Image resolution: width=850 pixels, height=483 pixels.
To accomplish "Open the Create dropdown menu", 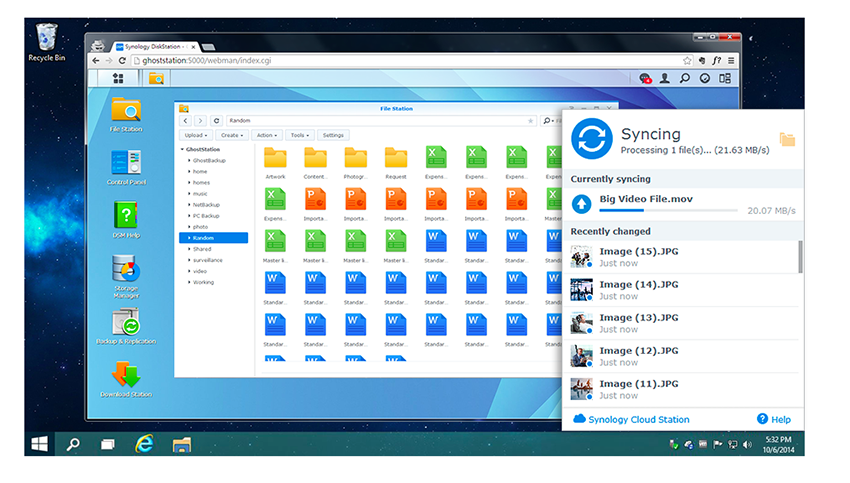I will (231, 135).
